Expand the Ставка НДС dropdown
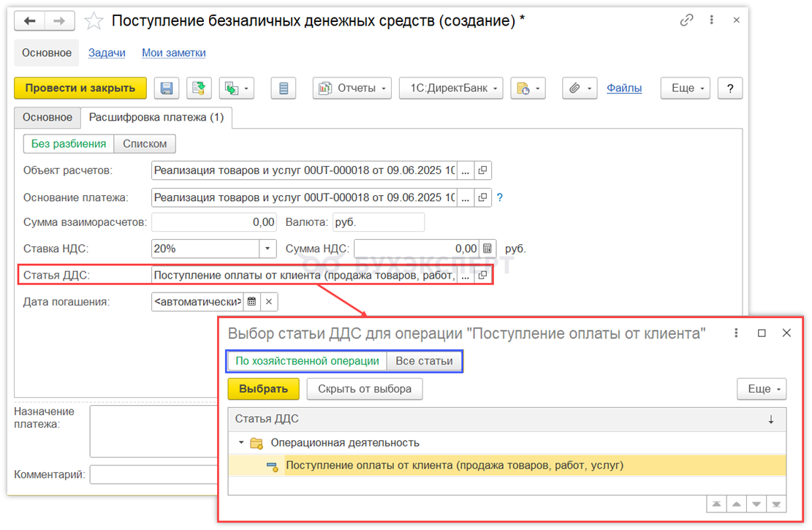 267,249
